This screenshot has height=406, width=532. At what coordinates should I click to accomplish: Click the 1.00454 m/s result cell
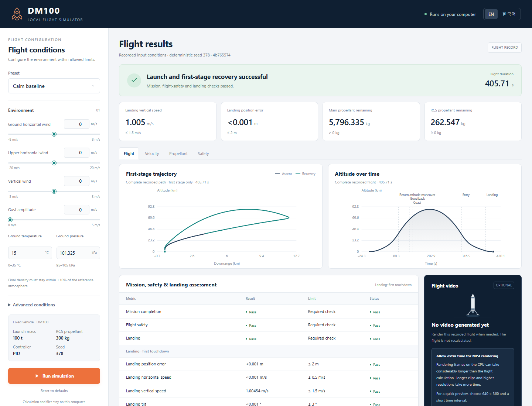[257, 391]
